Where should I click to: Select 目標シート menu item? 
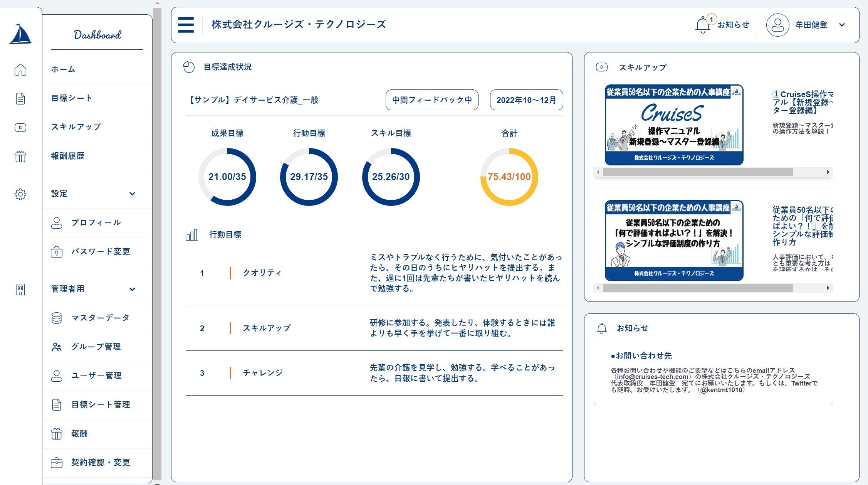72,98
